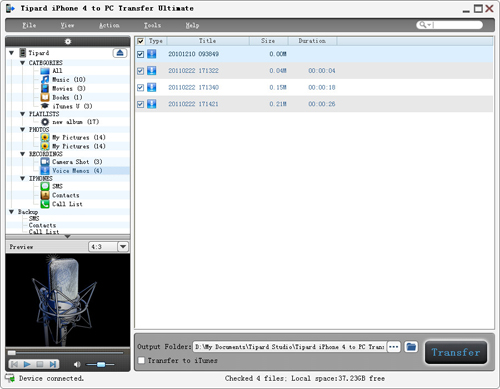
Task: Click the microphone preview image
Action: tap(68, 300)
